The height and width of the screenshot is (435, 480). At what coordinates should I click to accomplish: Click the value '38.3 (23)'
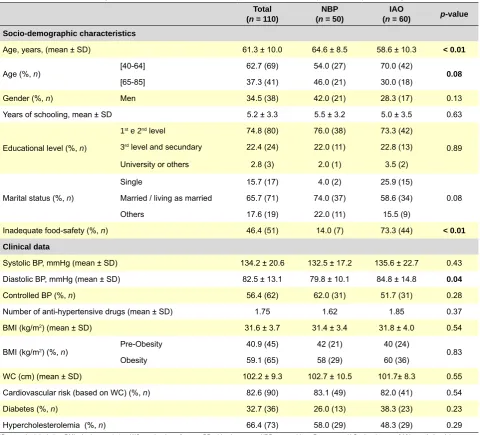[x=396, y=409]
